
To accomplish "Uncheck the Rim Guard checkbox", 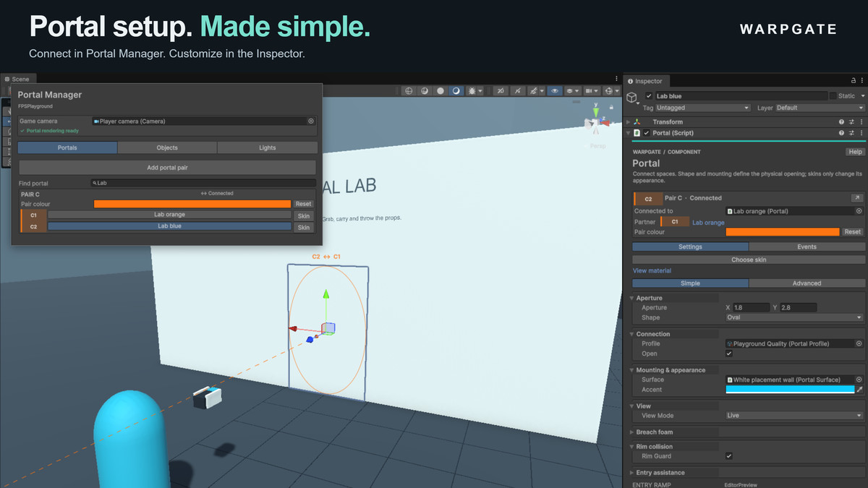I will tap(729, 456).
